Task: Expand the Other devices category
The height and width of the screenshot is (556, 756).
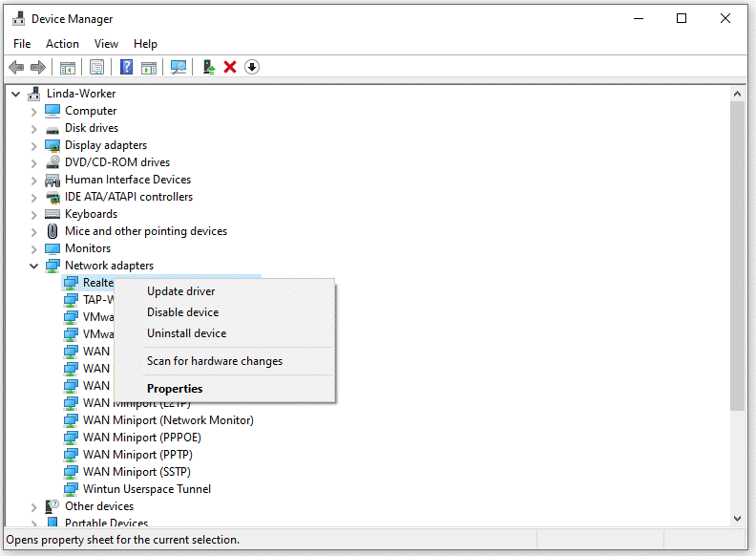Action: tap(34, 506)
